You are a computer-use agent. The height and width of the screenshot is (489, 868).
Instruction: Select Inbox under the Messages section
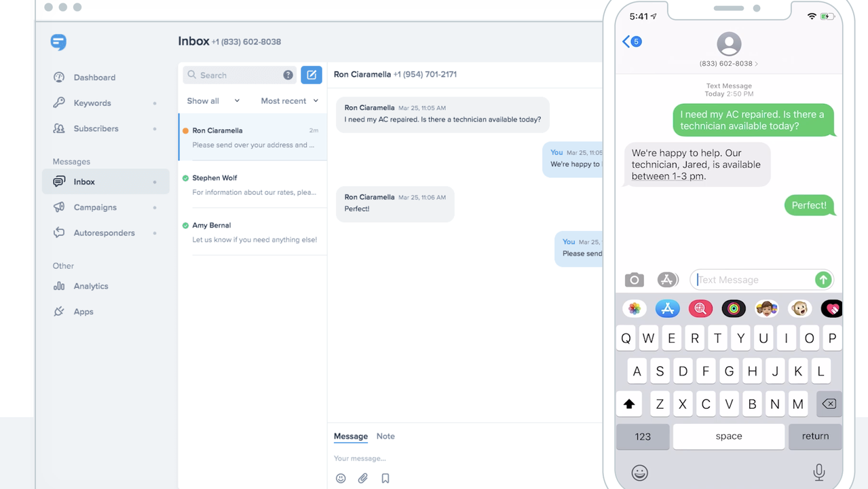pos(83,181)
